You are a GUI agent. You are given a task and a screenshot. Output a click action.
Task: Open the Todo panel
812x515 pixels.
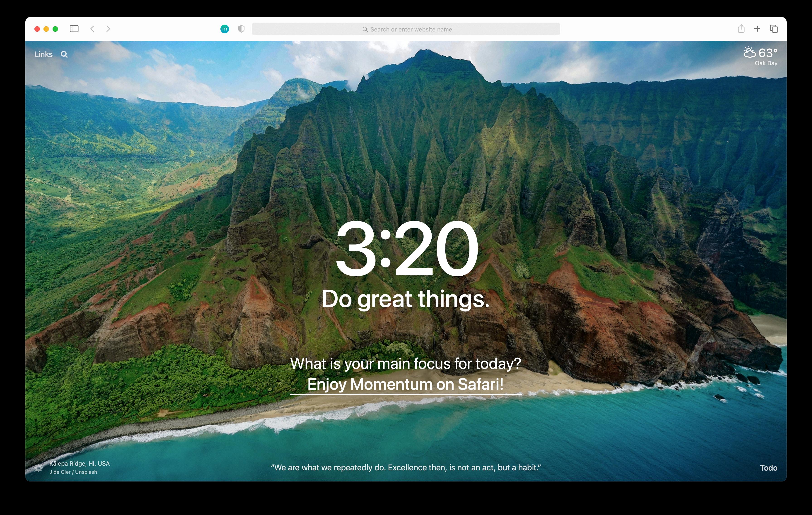[x=768, y=468]
